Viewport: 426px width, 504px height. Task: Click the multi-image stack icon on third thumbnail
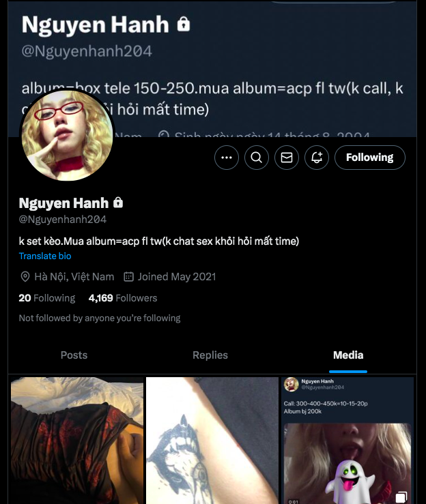click(x=401, y=497)
